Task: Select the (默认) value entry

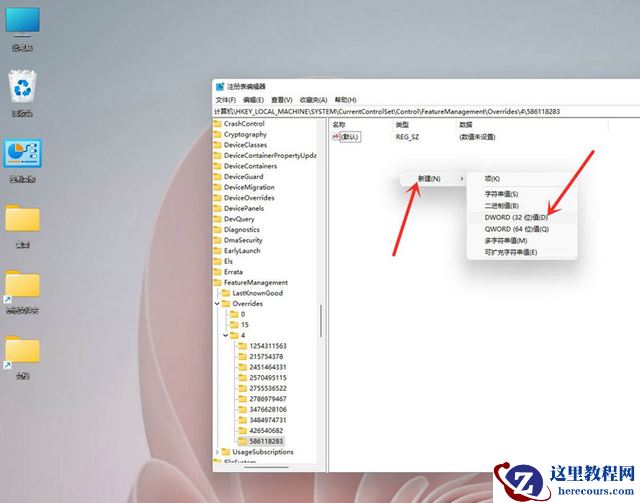Action: tap(350, 136)
